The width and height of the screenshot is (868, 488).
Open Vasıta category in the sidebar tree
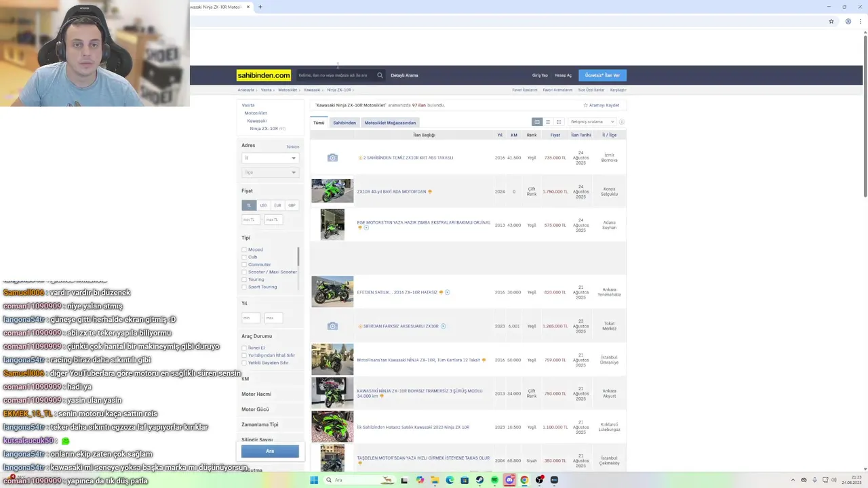pos(248,105)
